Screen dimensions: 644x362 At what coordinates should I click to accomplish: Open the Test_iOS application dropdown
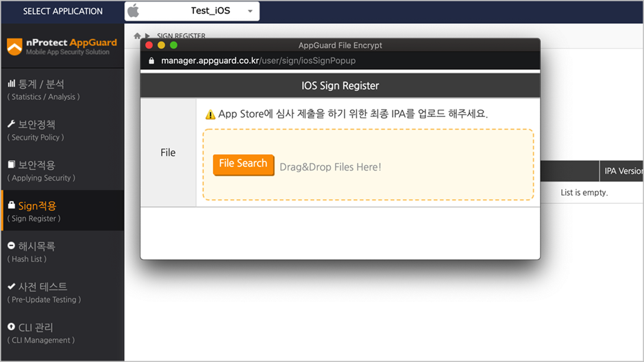click(x=192, y=11)
